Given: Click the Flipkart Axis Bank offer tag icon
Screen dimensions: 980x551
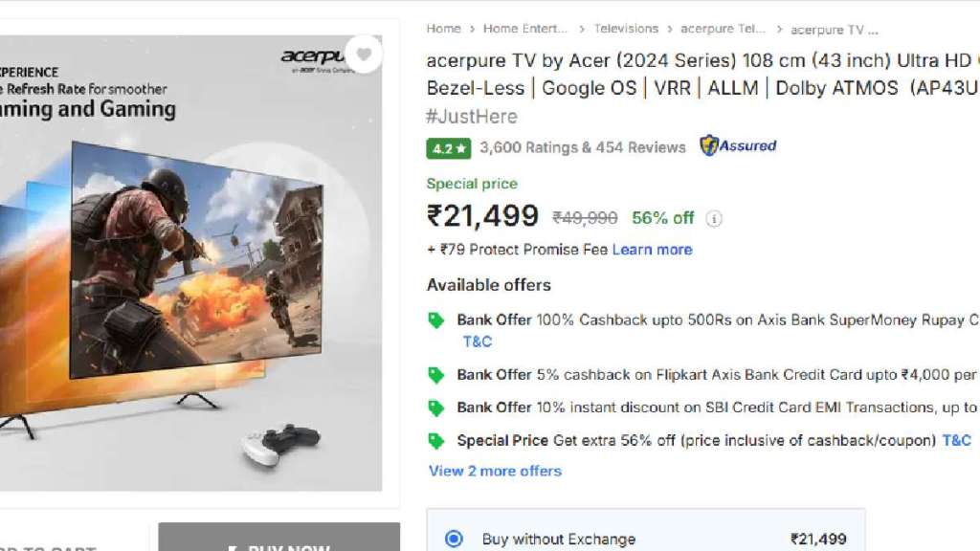Looking at the screenshot, I should click(x=436, y=375).
